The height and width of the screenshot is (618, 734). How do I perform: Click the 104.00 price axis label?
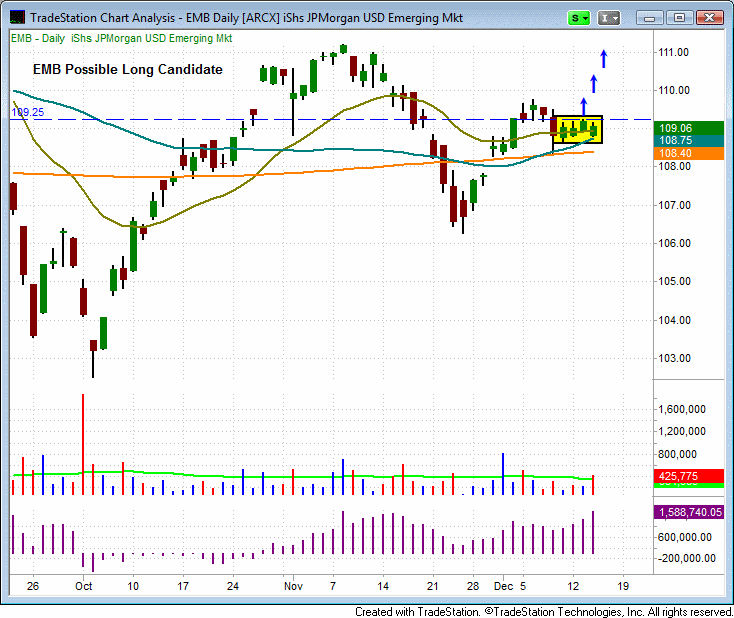674,320
